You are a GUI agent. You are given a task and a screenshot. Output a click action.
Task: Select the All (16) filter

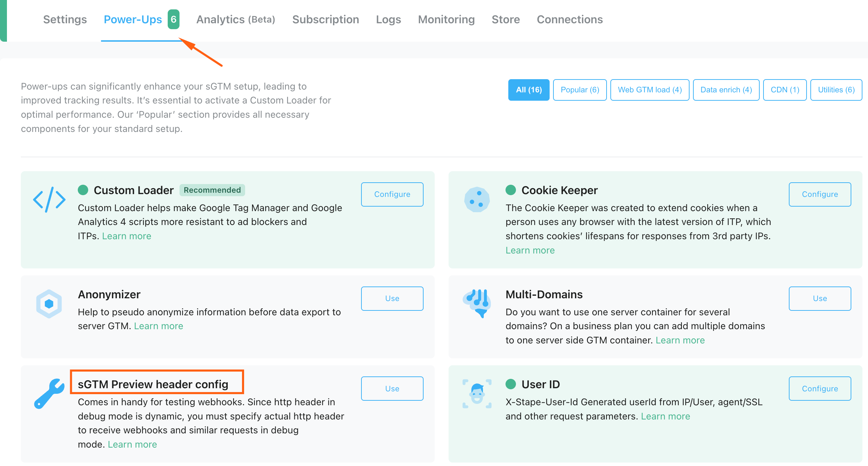point(529,90)
